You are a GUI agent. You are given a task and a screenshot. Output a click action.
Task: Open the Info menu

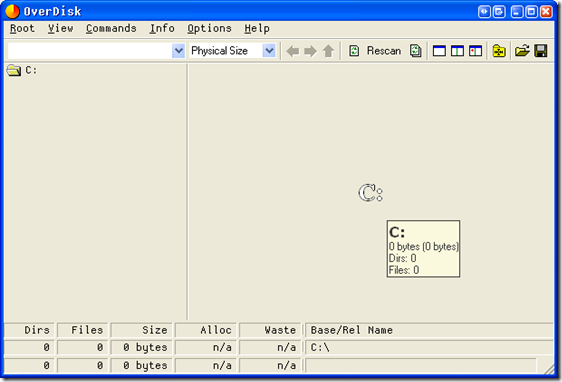162,28
